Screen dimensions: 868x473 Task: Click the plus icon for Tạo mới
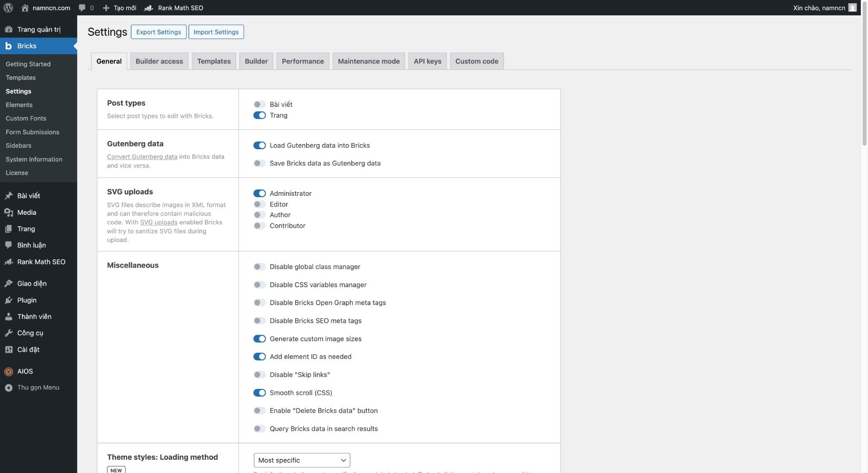(x=106, y=8)
